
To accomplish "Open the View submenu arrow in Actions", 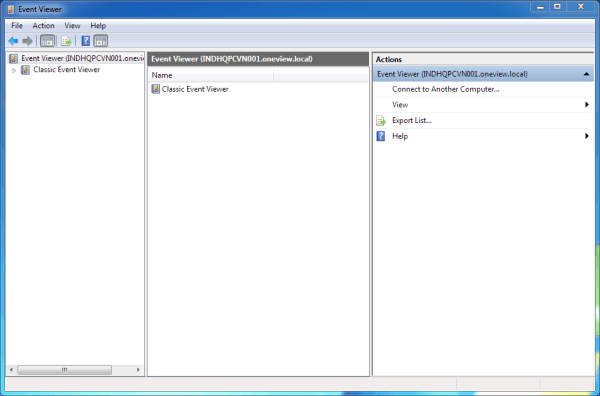I will (x=587, y=104).
